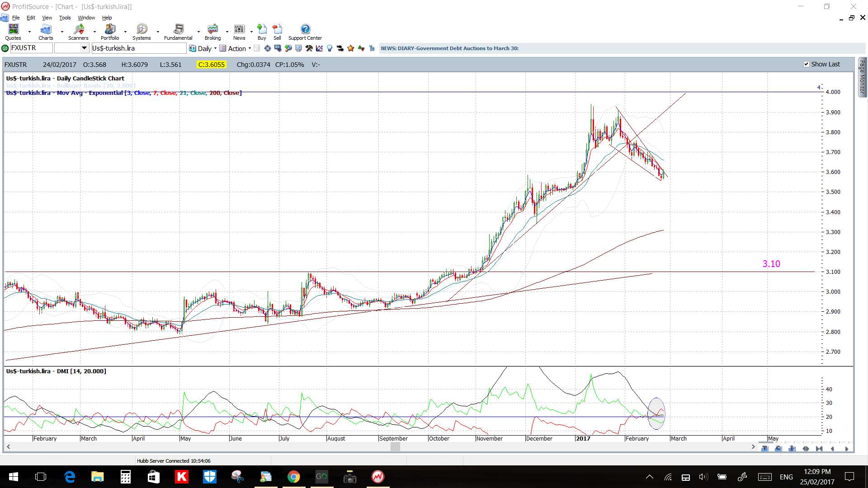Open the View menu
Image resolution: width=868 pixels, height=488 pixels.
pos(47,18)
